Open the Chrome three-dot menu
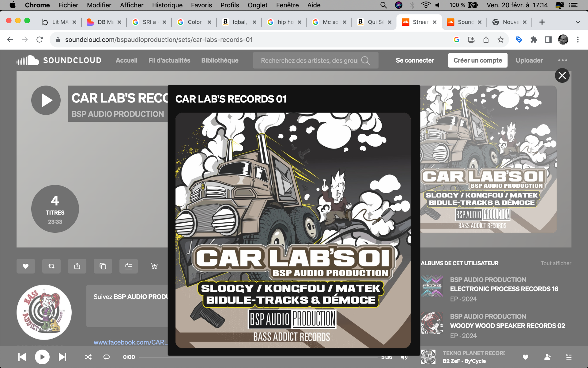Screen dimensions: 588x368 (x=578, y=40)
